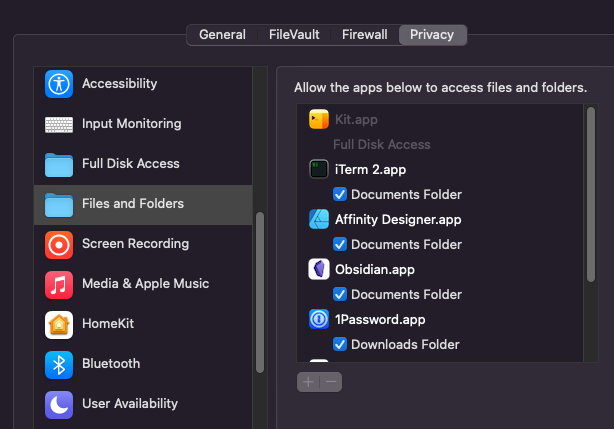614x429 pixels.
Task: Select Files and Folders category
Action: click(x=143, y=205)
